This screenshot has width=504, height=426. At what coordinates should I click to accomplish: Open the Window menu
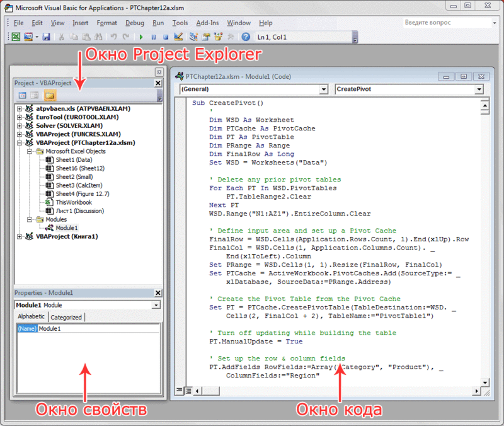[x=239, y=23]
